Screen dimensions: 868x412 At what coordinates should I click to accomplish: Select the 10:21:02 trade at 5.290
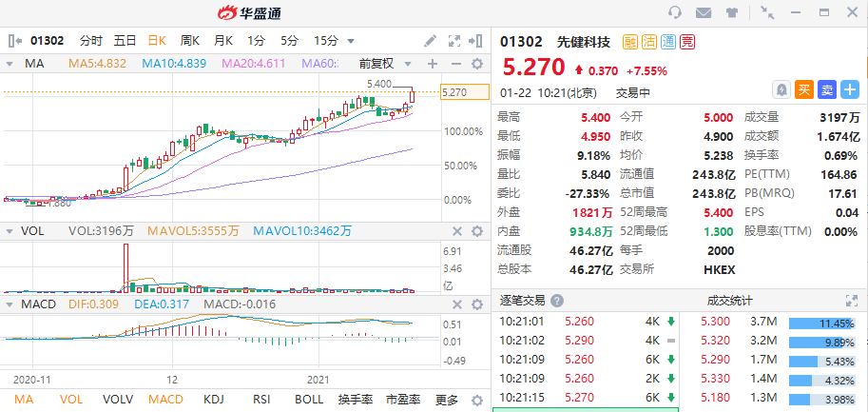(x=586, y=341)
